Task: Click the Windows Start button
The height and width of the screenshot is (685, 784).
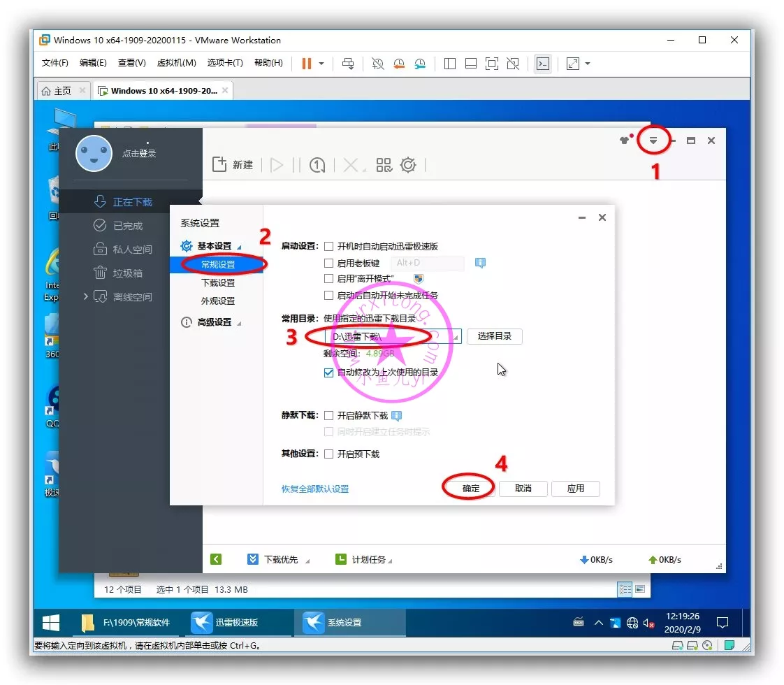Action: click(x=51, y=622)
